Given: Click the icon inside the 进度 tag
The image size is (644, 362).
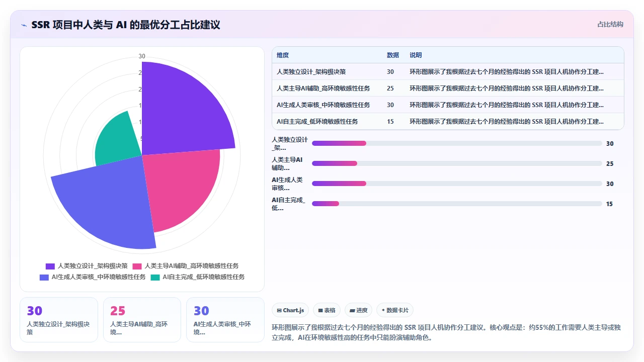Looking at the screenshot, I should pyautogui.click(x=352, y=311).
